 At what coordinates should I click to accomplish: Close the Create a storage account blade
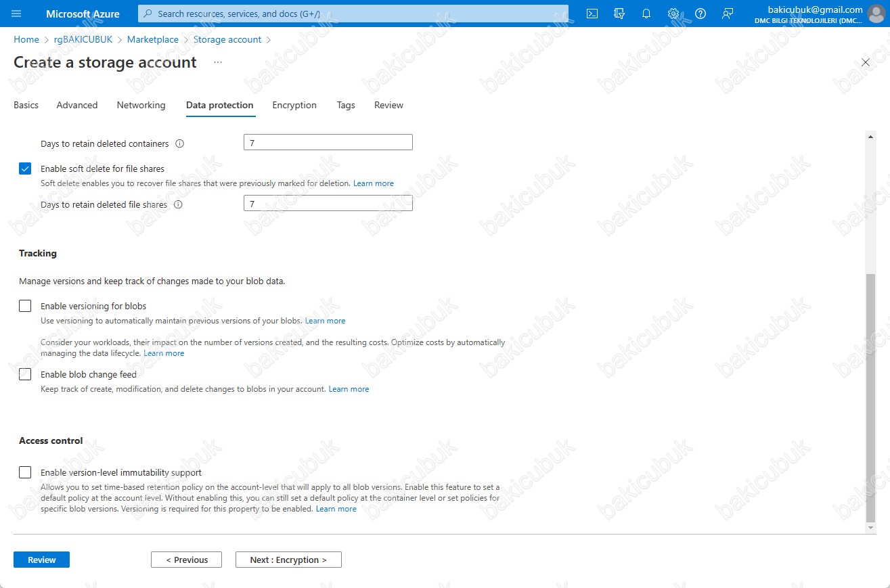(x=866, y=62)
